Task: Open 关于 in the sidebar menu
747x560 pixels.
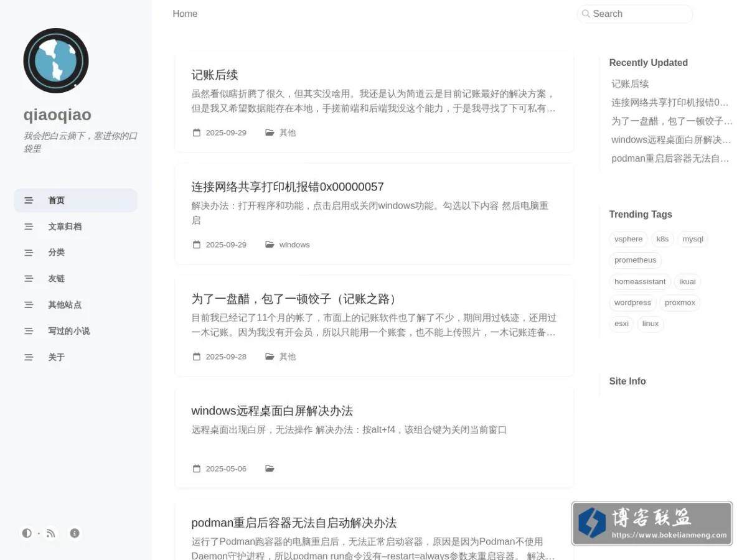Action: [75, 357]
